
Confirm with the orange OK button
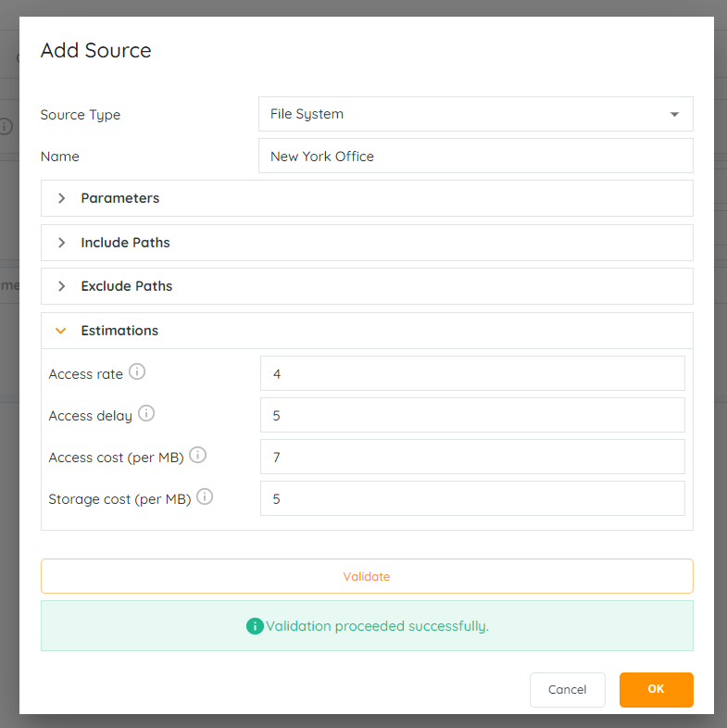[656, 689]
